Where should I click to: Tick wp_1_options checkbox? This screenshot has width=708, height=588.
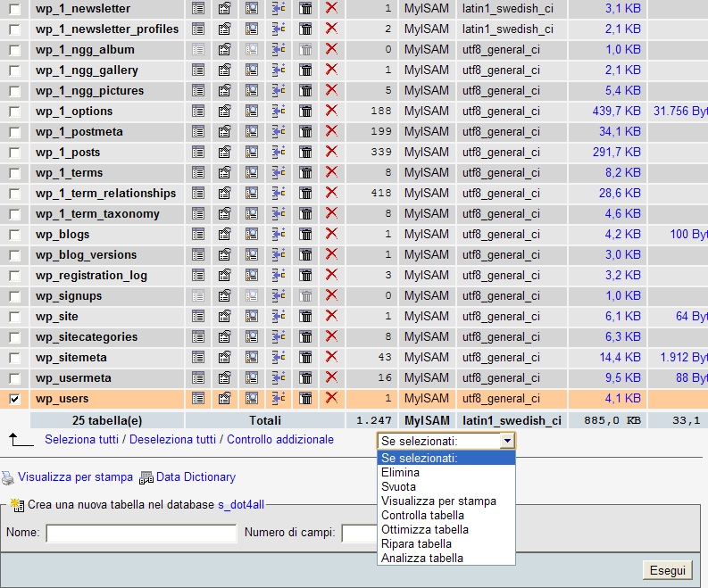point(14,112)
